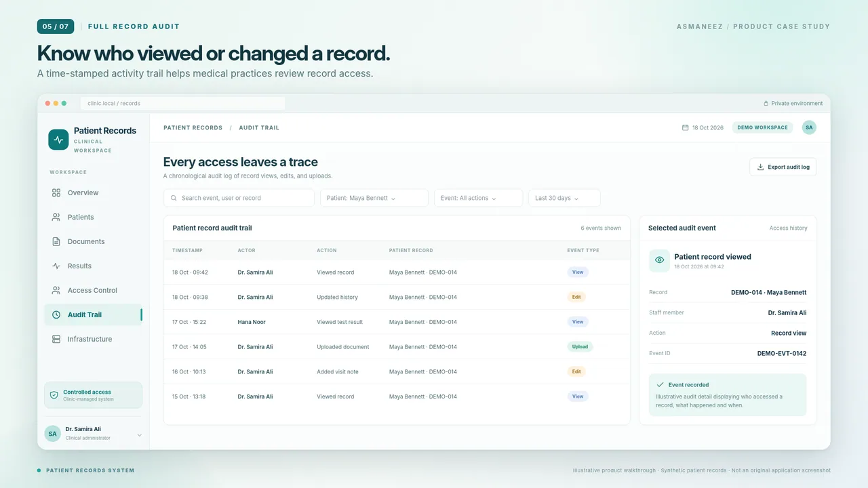Click the DEMO-EVT-0142 event ID value
This screenshot has width=868, height=488.
pos(782,353)
